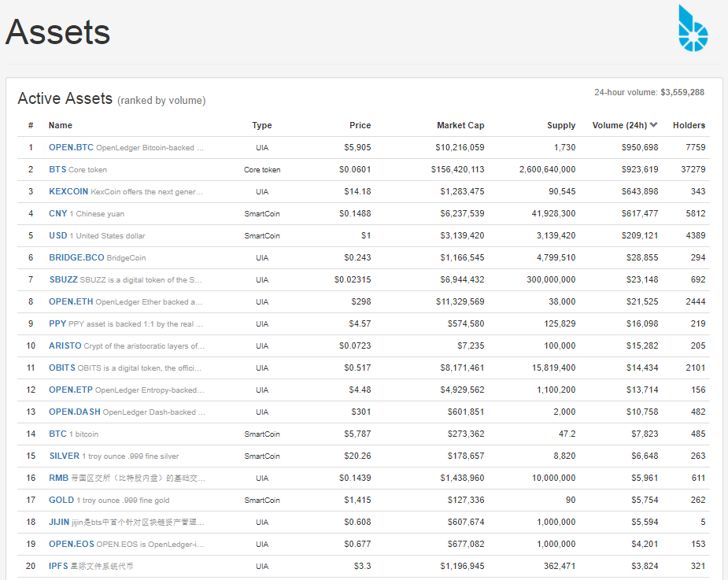The image size is (728, 580).
Task: Select BRIDGE.BCO price $0.243
Action: point(357,257)
